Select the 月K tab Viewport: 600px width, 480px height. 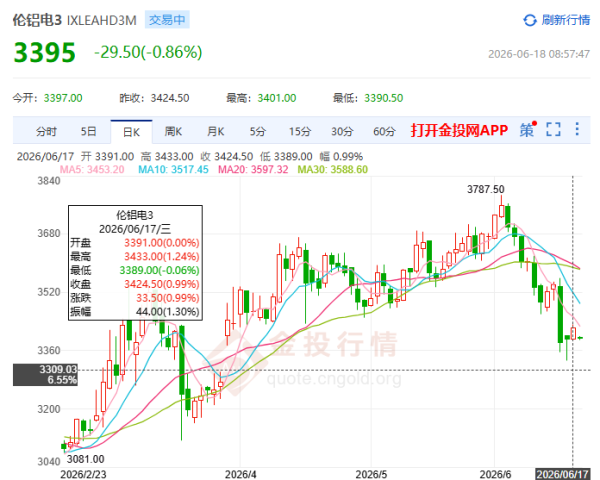[215, 132]
